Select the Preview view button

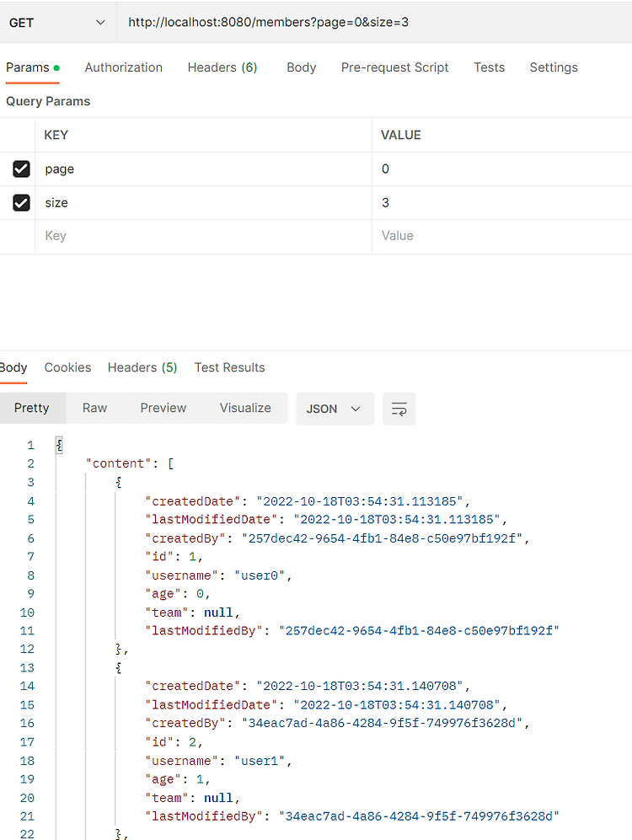pyautogui.click(x=163, y=409)
